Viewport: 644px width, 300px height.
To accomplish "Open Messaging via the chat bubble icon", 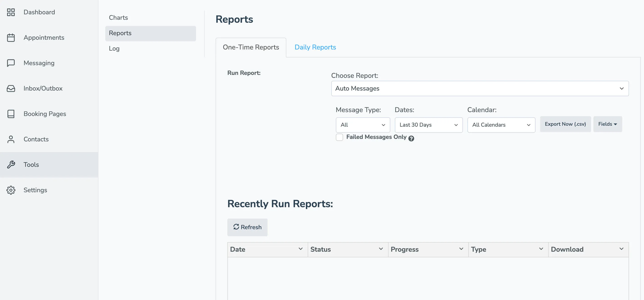I will click(x=11, y=63).
